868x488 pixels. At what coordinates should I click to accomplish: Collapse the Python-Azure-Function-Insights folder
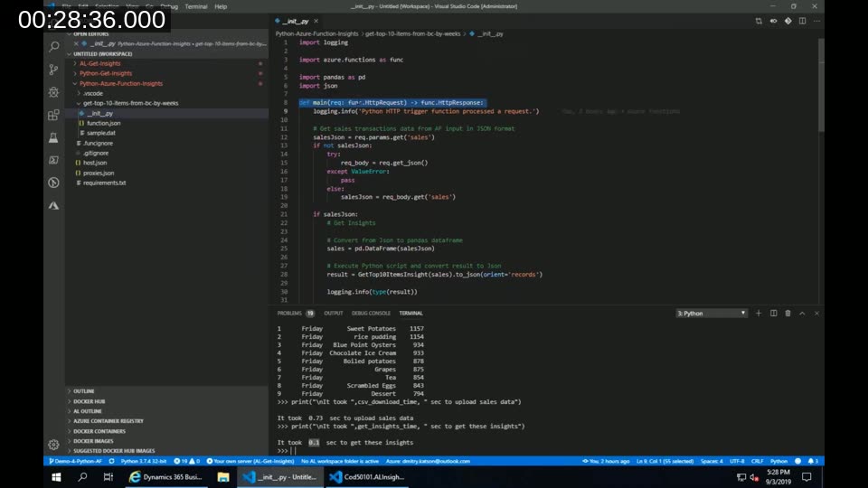coord(120,83)
